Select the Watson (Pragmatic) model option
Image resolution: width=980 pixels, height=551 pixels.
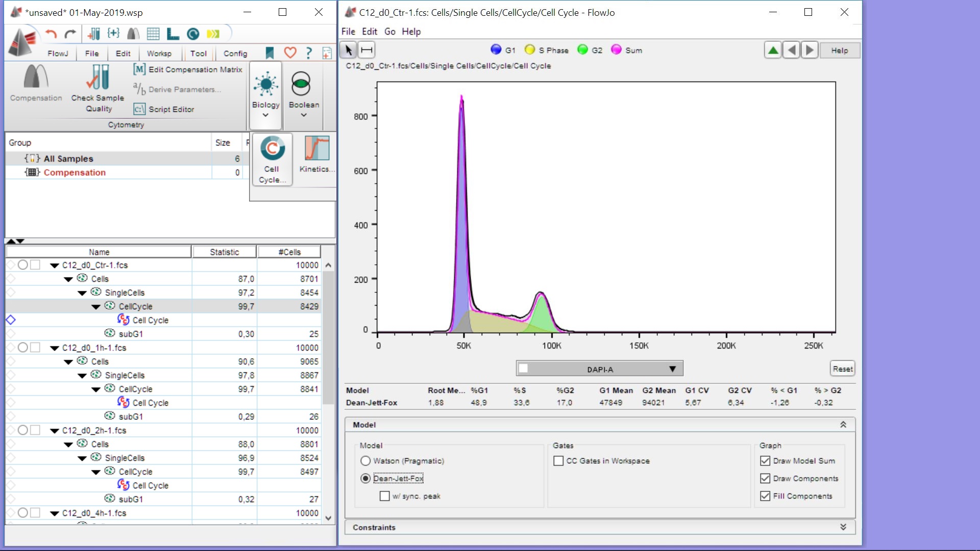[365, 461]
